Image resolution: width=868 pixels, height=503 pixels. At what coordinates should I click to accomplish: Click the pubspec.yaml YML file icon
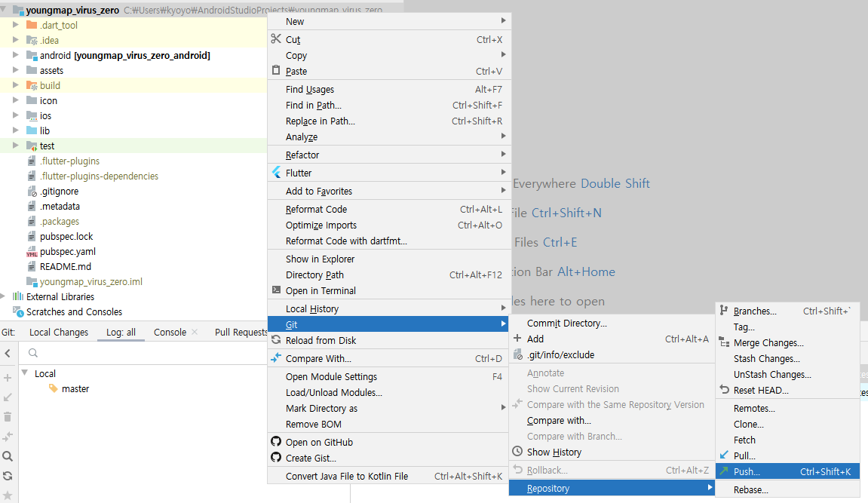pos(32,252)
